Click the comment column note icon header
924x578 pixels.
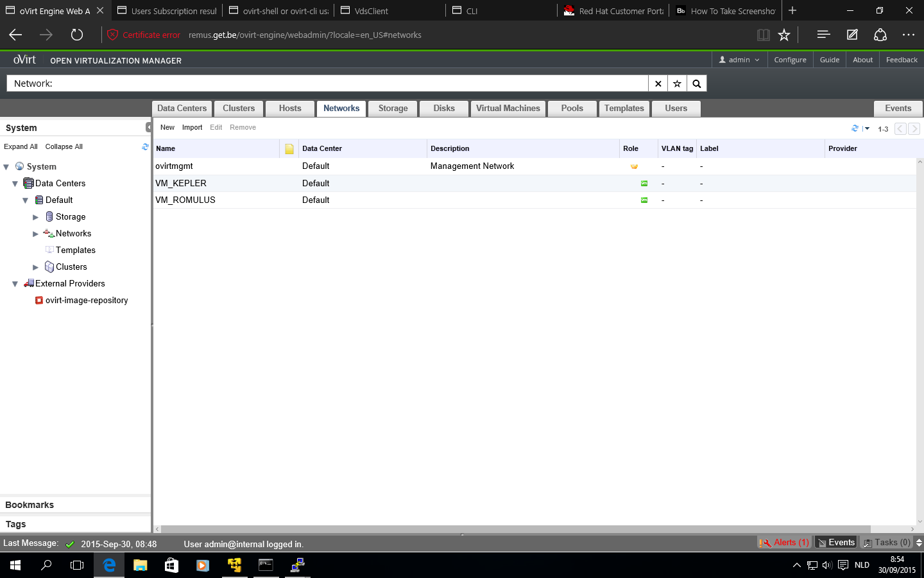[289, 149]
